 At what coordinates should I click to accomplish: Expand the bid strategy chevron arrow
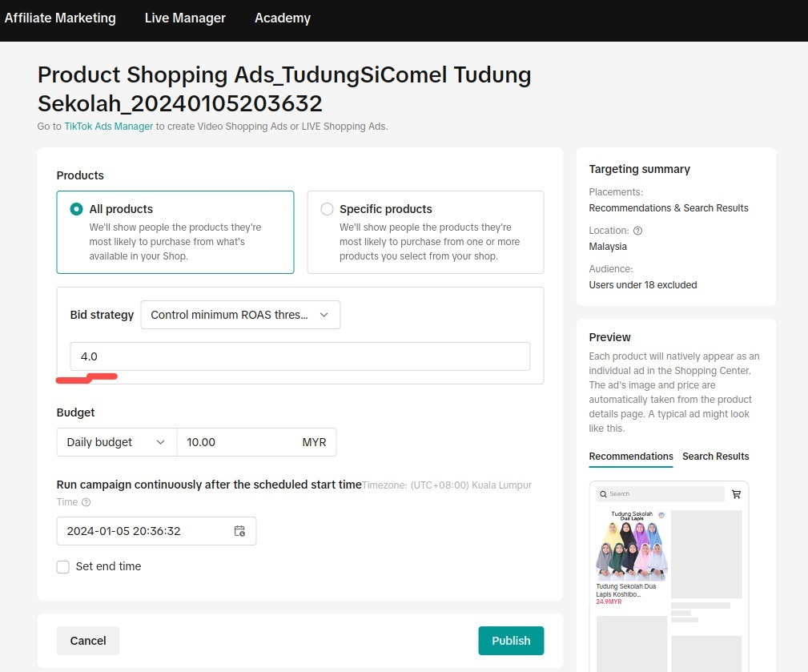(x=324, y=315)
